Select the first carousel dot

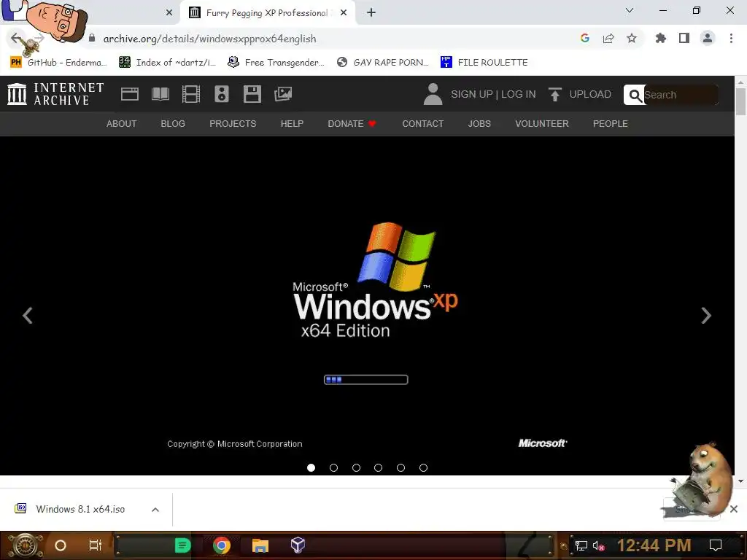(311, 467)
